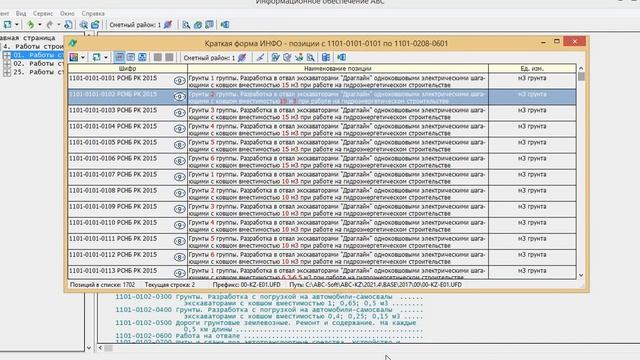The height and width of the screenshot is (360, 640).
Task: Open dropdown arrow beside dialog refresh icon
Action: click(x=106, y=57)
